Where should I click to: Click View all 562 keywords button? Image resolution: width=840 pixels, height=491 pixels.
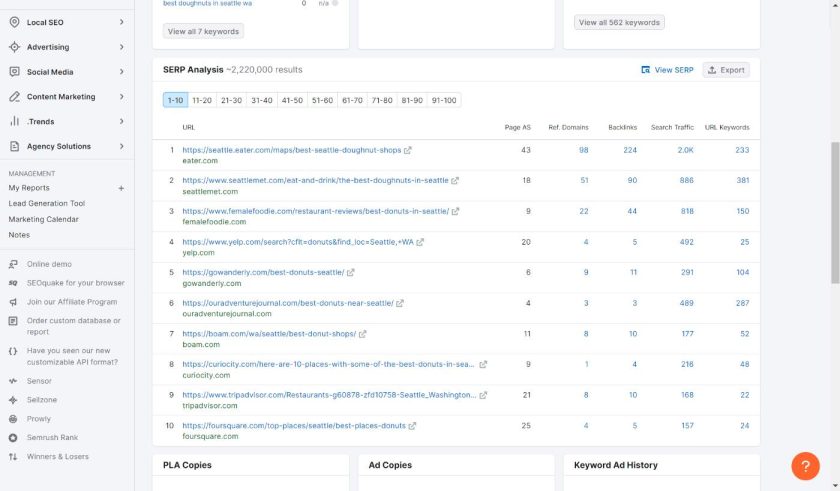click(619, 22)
